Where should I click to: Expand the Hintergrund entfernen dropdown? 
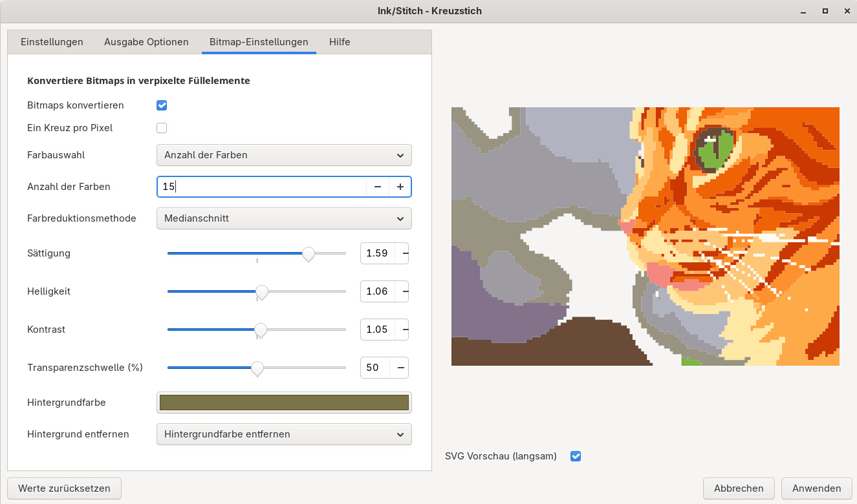pos(284,434)
